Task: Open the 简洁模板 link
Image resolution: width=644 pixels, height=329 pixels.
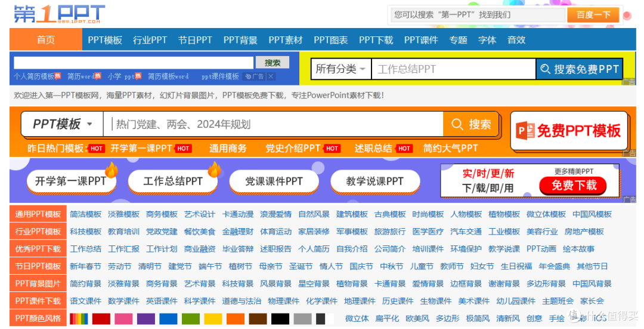Action: click(85, 214)
